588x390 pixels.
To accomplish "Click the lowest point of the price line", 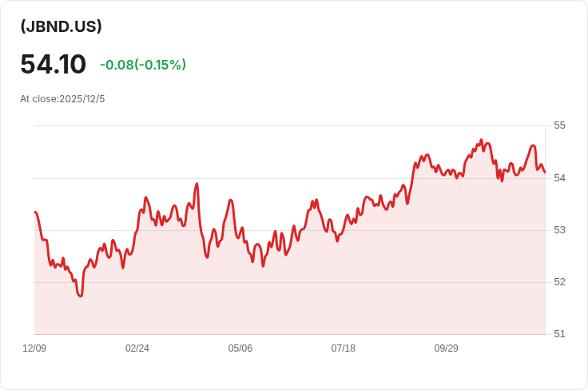I will pos(80,296).
